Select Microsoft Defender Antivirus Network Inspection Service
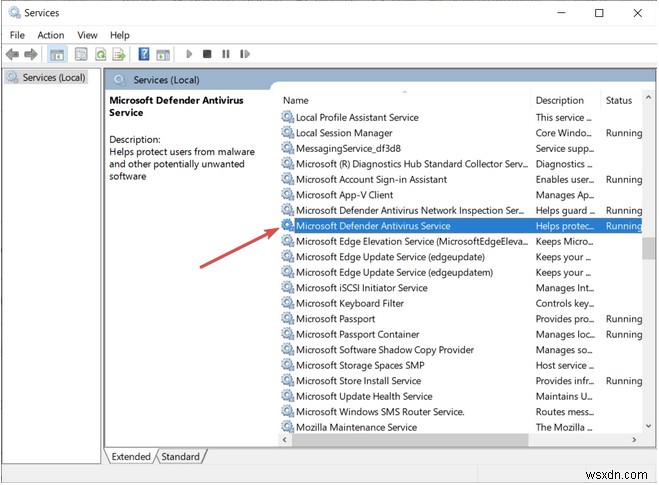The image size is (659, 485). click(461, 211)
